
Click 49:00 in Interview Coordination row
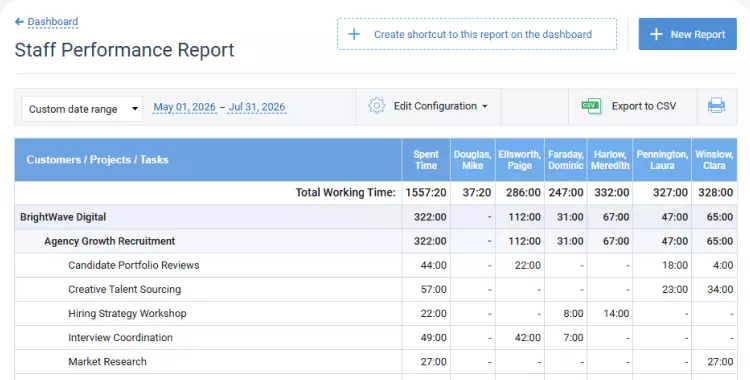433,337
